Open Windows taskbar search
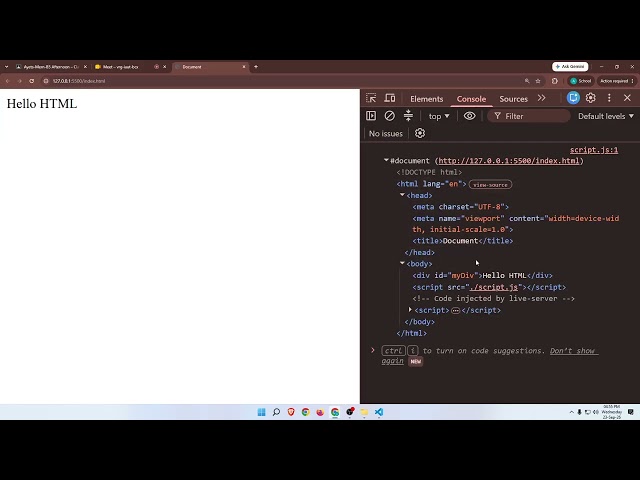This screenshot has width=640, height=480. click(276, 412)
